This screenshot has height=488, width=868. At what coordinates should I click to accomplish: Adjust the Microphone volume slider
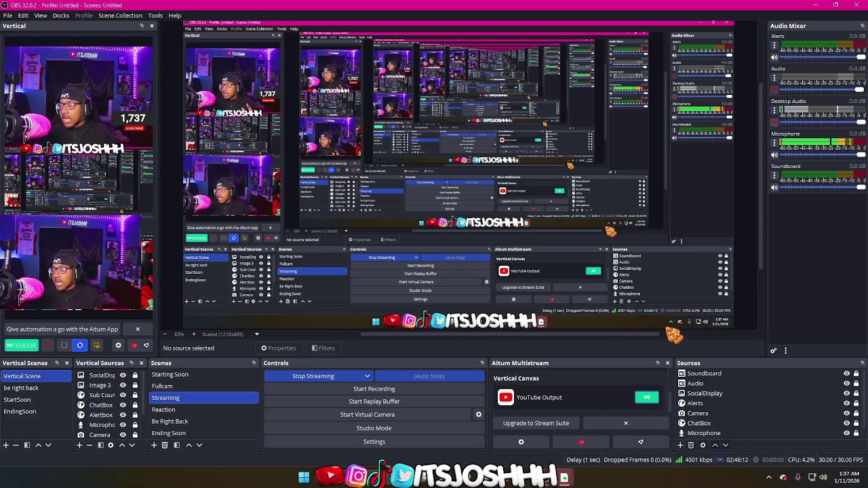[x=823, y=155]
